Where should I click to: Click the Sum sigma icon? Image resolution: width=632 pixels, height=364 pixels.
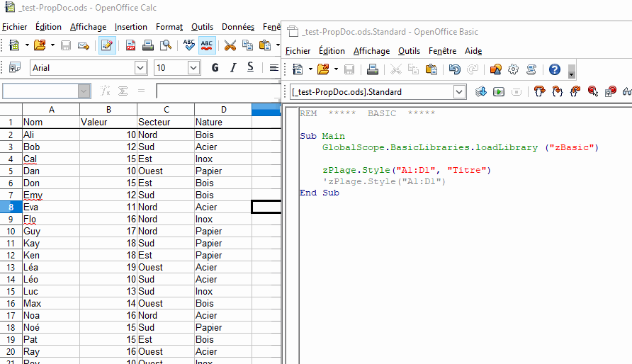pyautogui.click(x=123, y=91)
